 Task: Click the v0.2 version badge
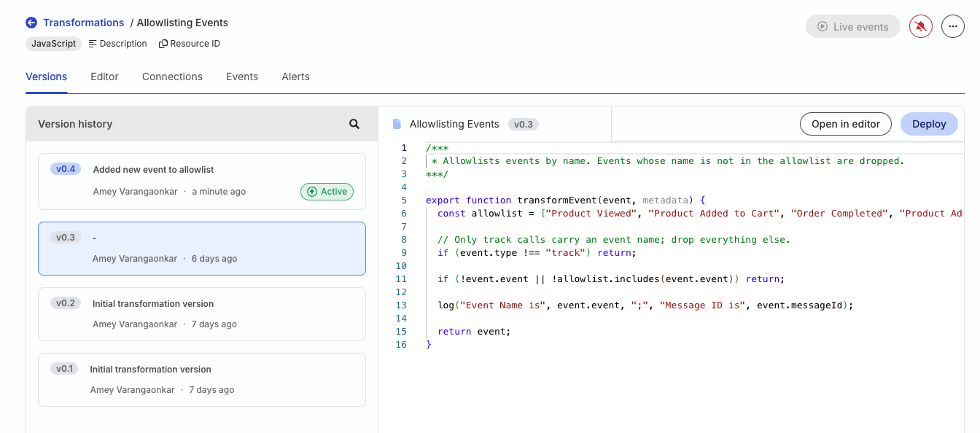click(x=66, y=303)
